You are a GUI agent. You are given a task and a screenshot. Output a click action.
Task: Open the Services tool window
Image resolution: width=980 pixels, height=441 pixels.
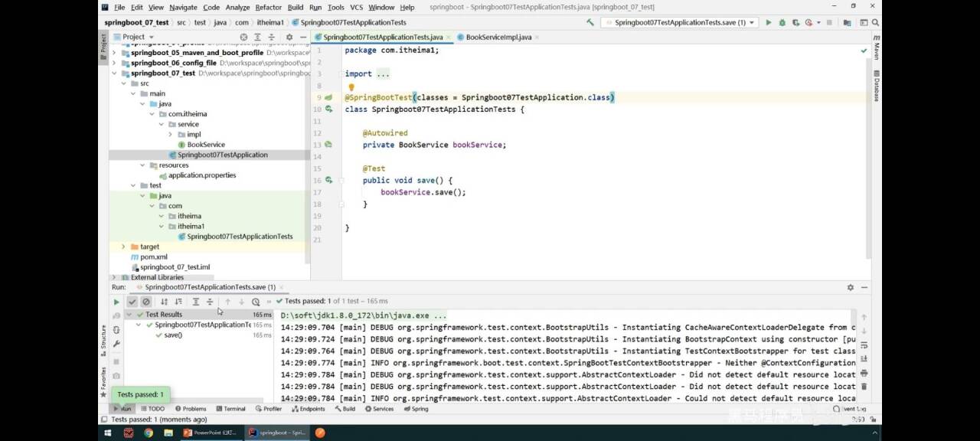pos(378,409)
